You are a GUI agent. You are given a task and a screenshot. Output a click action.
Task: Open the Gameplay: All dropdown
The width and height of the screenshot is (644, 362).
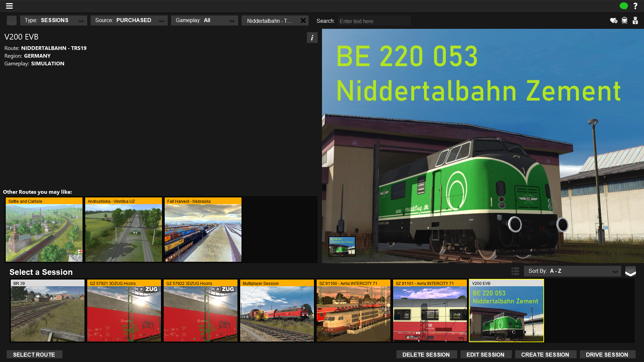pos(205,20)
